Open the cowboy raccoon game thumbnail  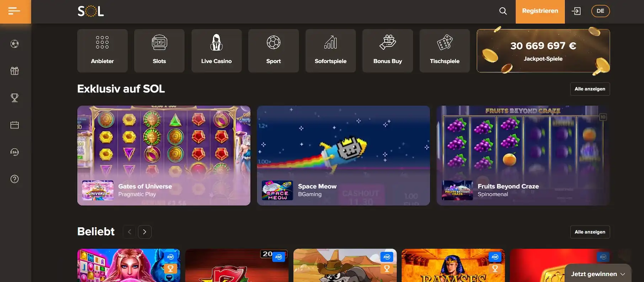coord(345,265)
